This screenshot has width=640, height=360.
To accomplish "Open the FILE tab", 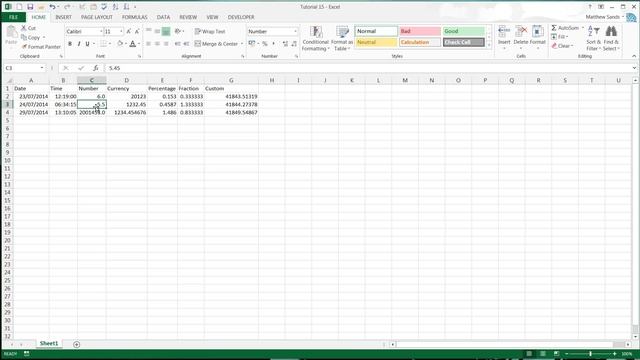I will point(13,17).
